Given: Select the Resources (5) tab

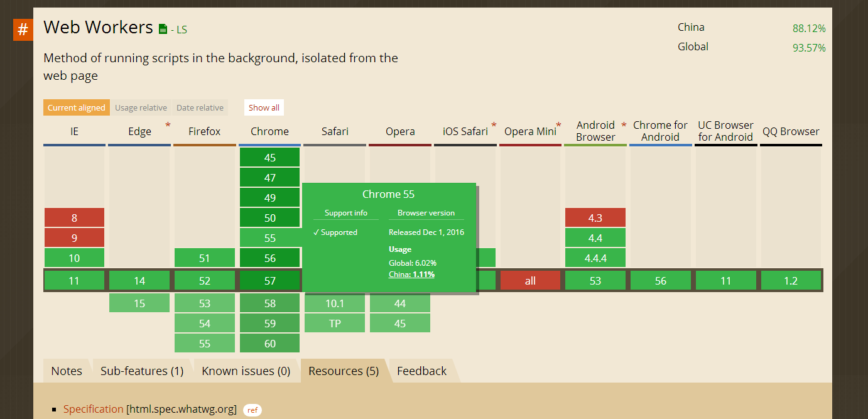Looking at the screenshot, I should tap(344, 371).
